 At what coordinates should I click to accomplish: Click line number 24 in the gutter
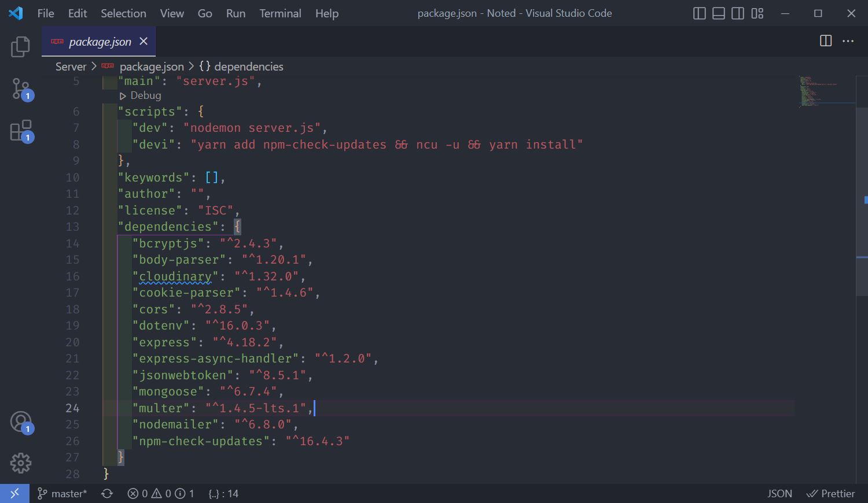(x=72, y=408)
